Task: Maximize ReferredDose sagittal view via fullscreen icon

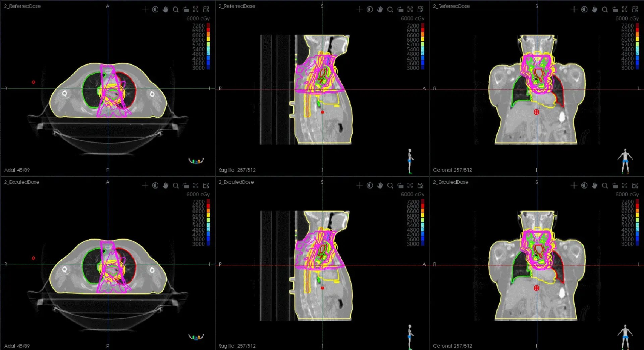Action: click(410, 9)
